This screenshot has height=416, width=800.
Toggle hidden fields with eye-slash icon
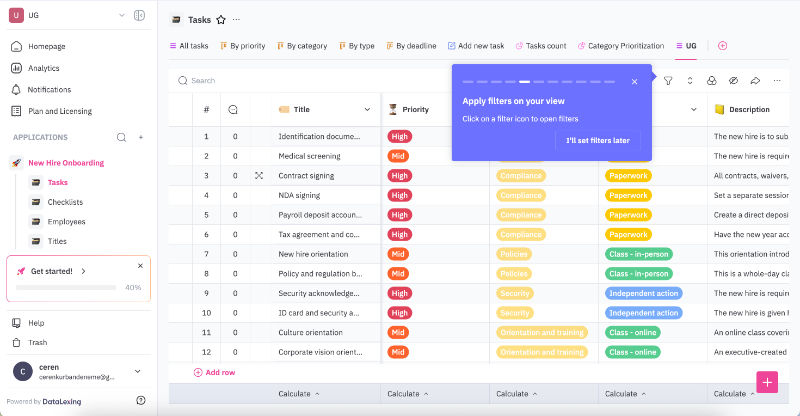733,81
